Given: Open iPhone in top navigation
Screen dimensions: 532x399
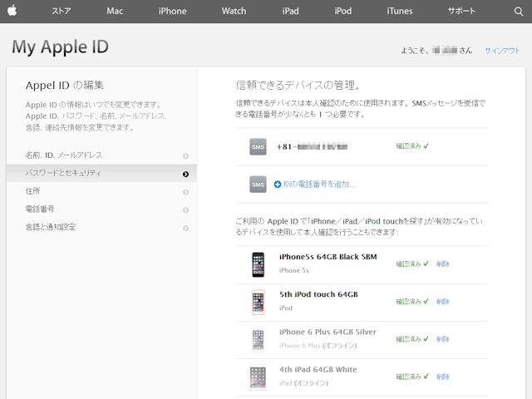Looking at the screenshot, I should coord(172,11).
